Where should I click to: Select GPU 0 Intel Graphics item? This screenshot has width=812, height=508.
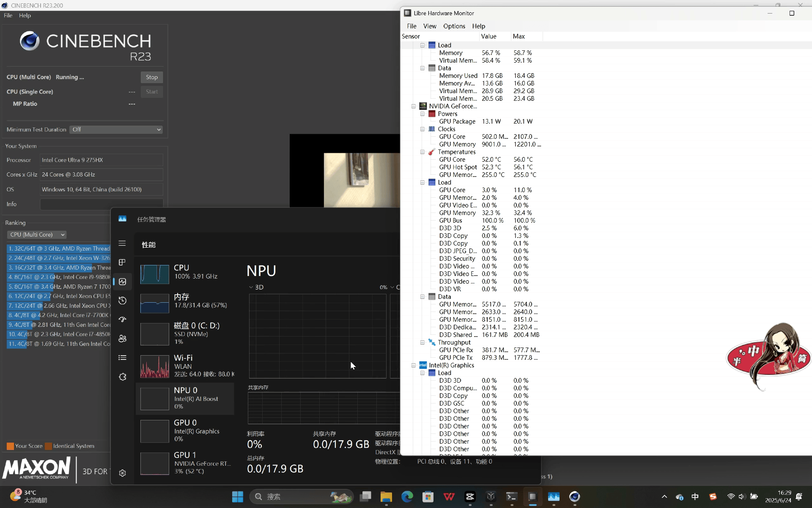[x=185, y=431]
